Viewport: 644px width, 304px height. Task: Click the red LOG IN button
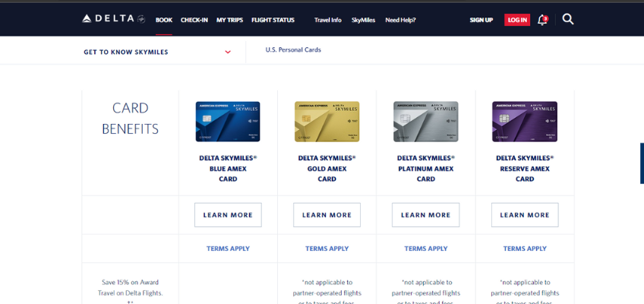pos(517,20)
